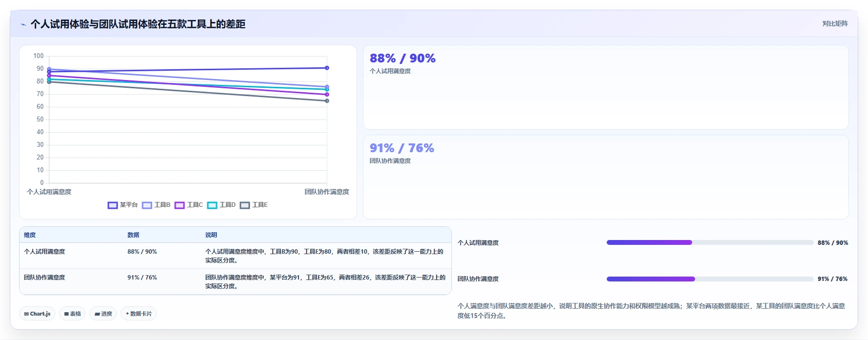Click the header icon beside the title
The height and width of the screenshot is (340, 868).
pos(23,24)
